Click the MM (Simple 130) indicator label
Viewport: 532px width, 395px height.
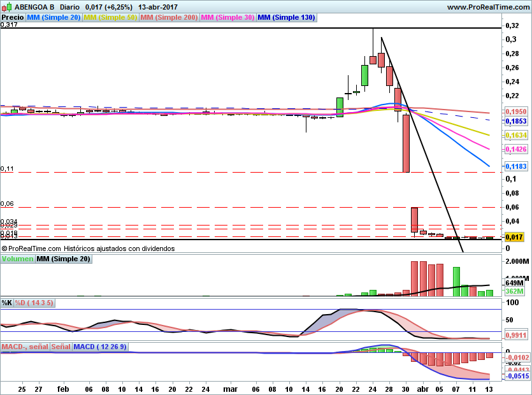point(286,18)
